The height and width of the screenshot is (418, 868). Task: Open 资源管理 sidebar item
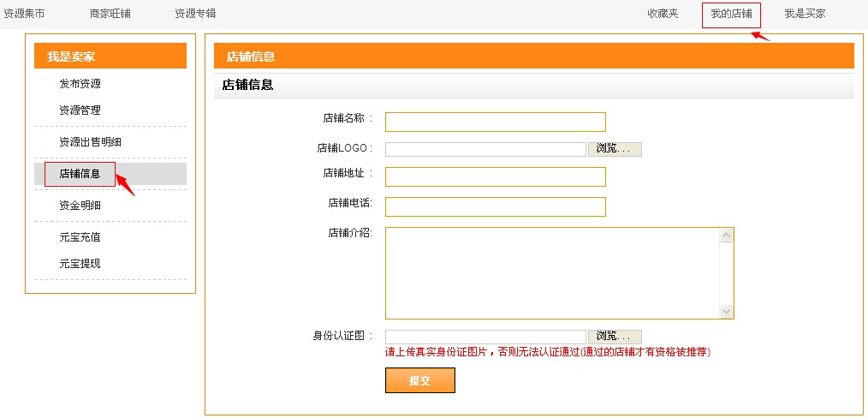point(80,110)
